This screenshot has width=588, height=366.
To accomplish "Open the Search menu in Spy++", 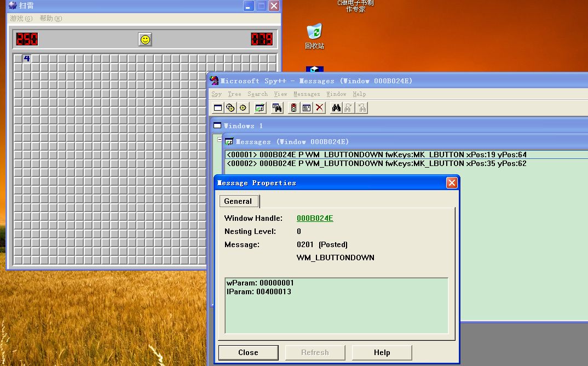I will coord(258,94).
